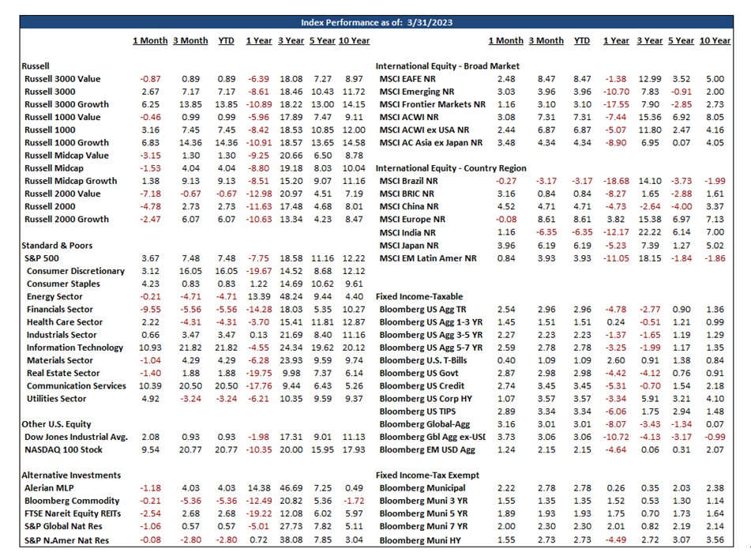751x560 pixels.
Task: Click MSCI Brazil NR 1 Year value -18.68
Action: 617,181
